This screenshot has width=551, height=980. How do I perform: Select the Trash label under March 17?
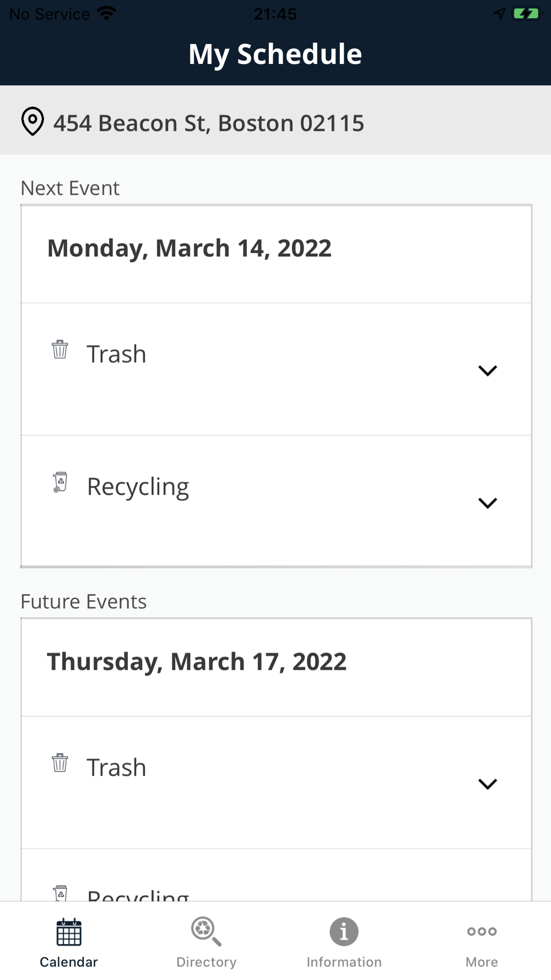point(116,767)
